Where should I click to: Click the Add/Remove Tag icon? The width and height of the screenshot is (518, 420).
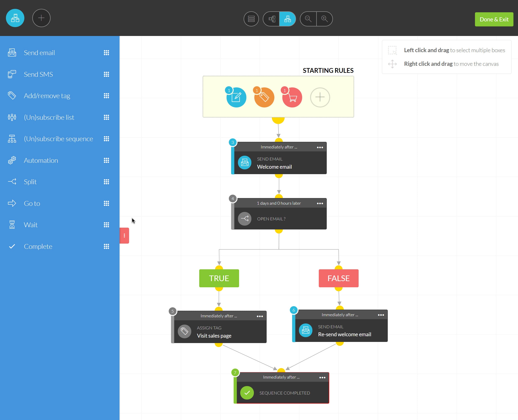pyautogui.click(x=12, y=95)
